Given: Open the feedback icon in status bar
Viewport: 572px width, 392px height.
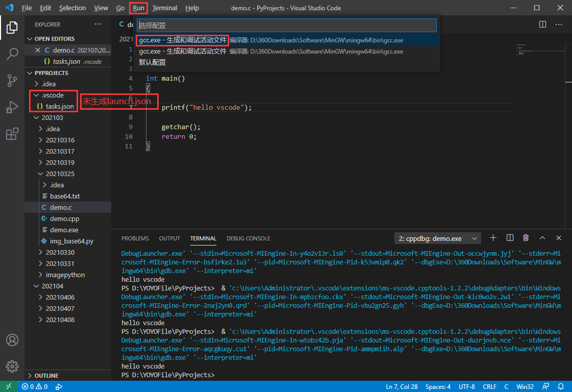Looking at the screenshot, I should point(546,386).
